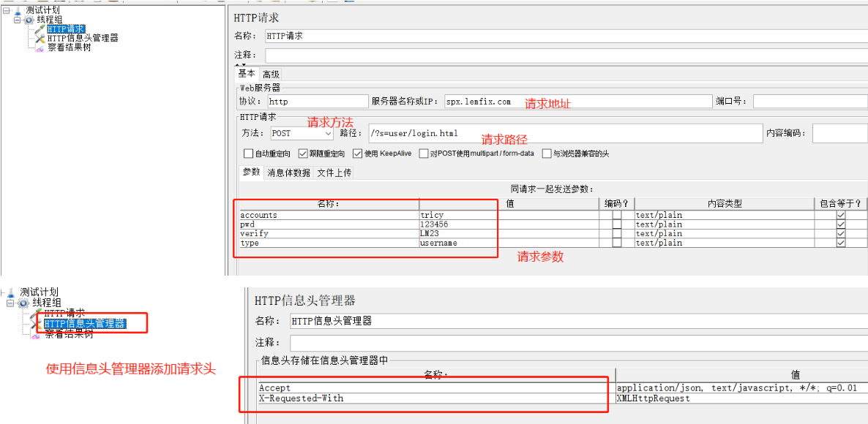Click the HTTP请求 sampler icon in the top tree

(40, 29)
